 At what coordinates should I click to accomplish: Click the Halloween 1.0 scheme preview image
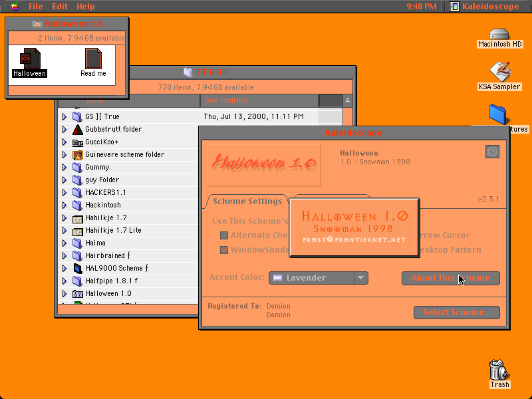[264, 165]
